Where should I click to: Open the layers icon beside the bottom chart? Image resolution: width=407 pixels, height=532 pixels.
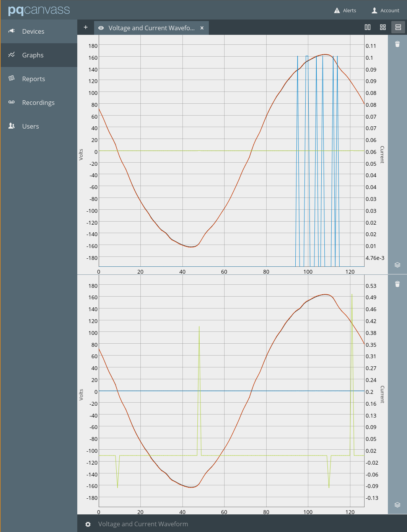pyautogui.click(x=397, y=504)
